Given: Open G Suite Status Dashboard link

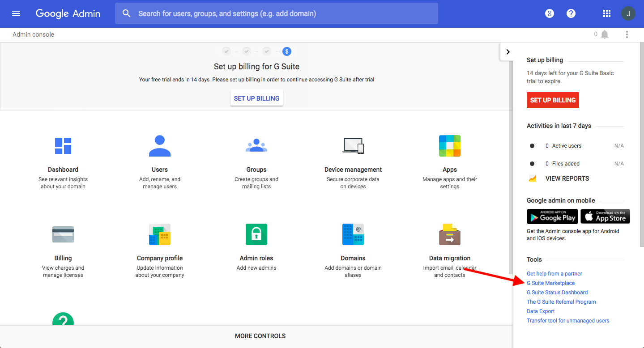Looking at the screenshot, I should (557, 293).
